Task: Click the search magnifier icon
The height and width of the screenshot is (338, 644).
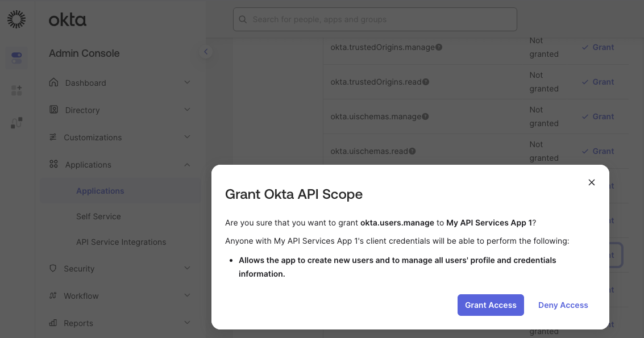Action: (x=243, y=19)
